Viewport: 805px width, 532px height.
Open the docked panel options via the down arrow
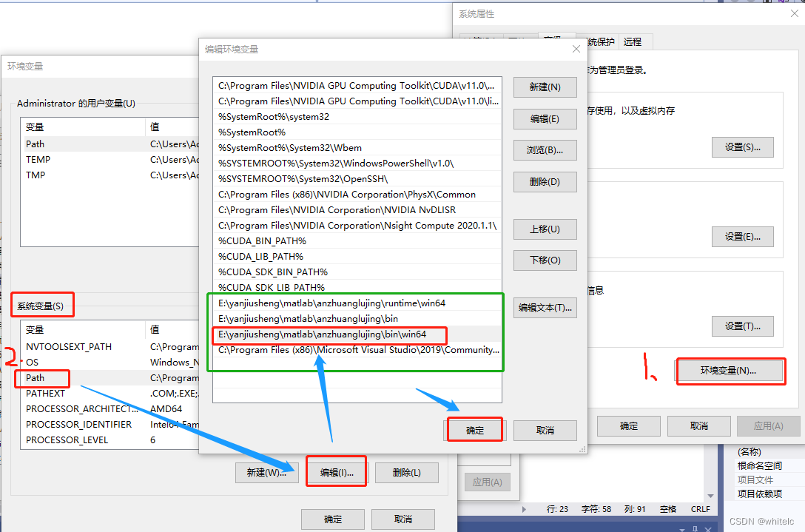(x=683, y=530)
